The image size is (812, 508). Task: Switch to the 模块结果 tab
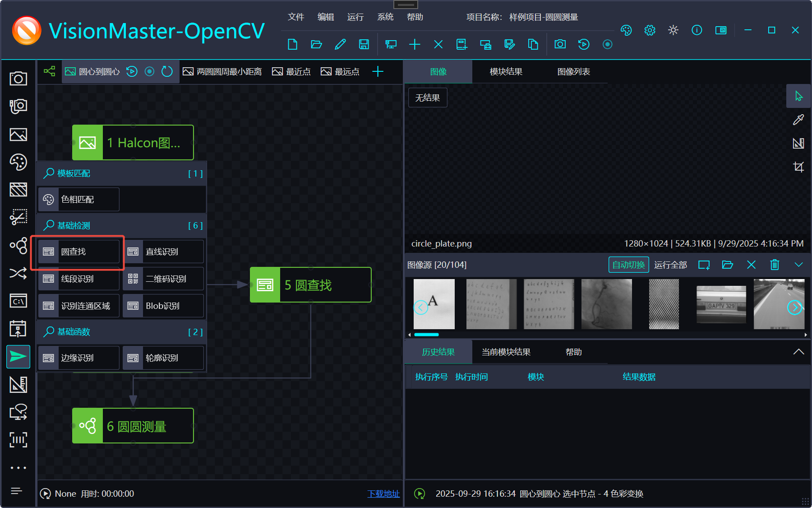coord(506,72)
